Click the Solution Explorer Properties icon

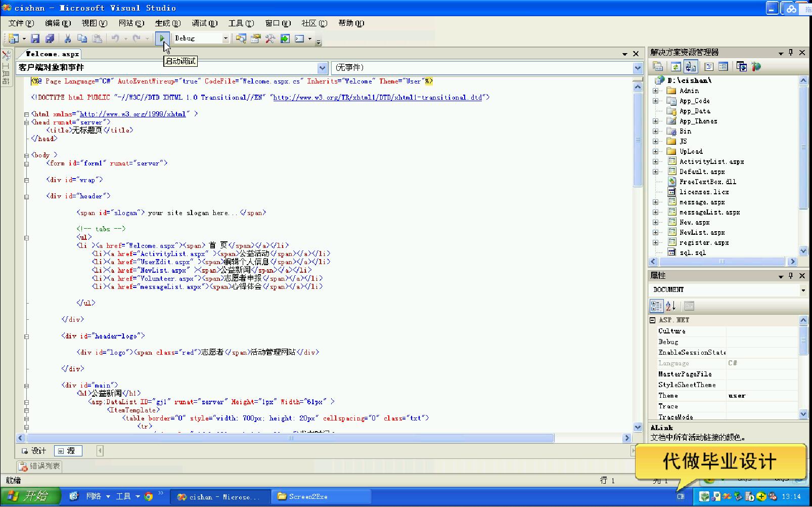(x=658, y=66)
